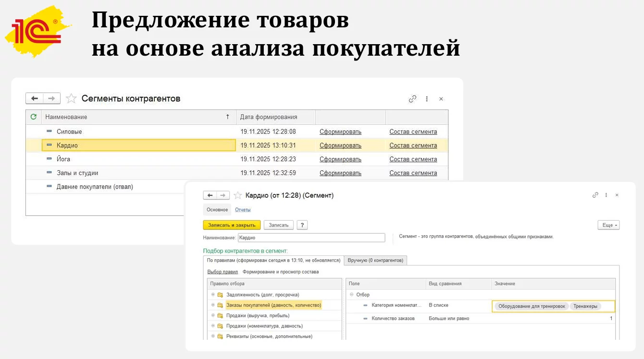Select the Количество заказов filter field
The image size is (644, 359).
point(393,318)
